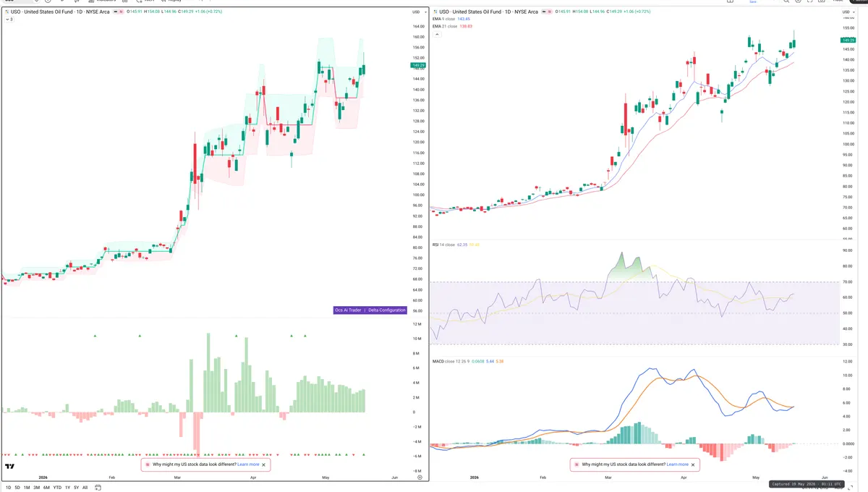Expand the collapsed "3" indicators legend

pos(9,20)
